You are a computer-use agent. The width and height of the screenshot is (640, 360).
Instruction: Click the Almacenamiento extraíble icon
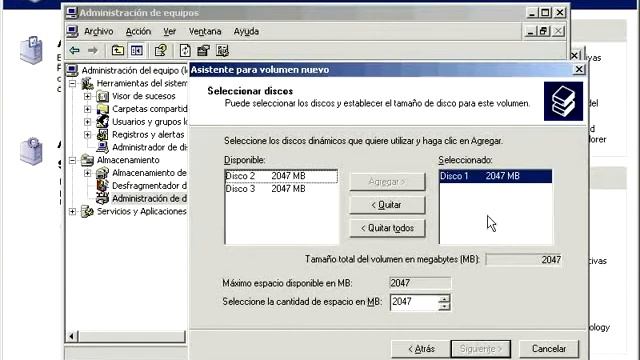click(102, 173)
